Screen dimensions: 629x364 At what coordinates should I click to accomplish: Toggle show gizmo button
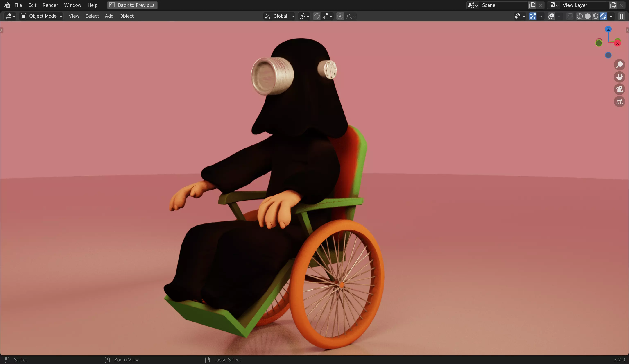[532, 16]
